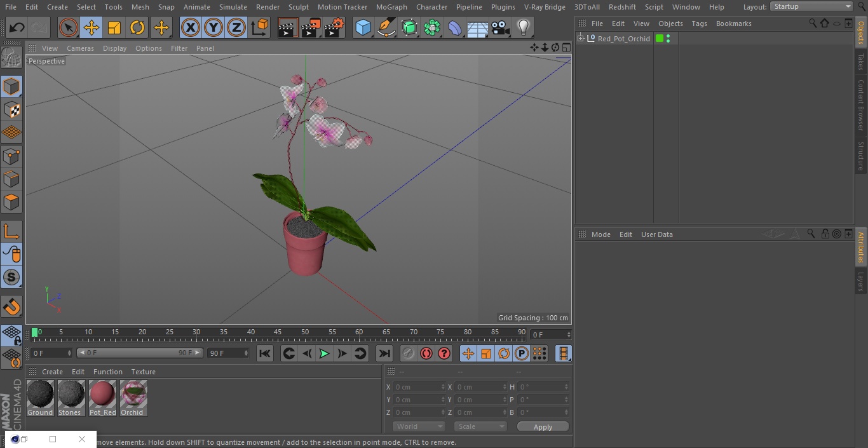Viewport: 868px width, 448px height.
Task: Click the Enable Axis icon
Action: pos(11,231)
